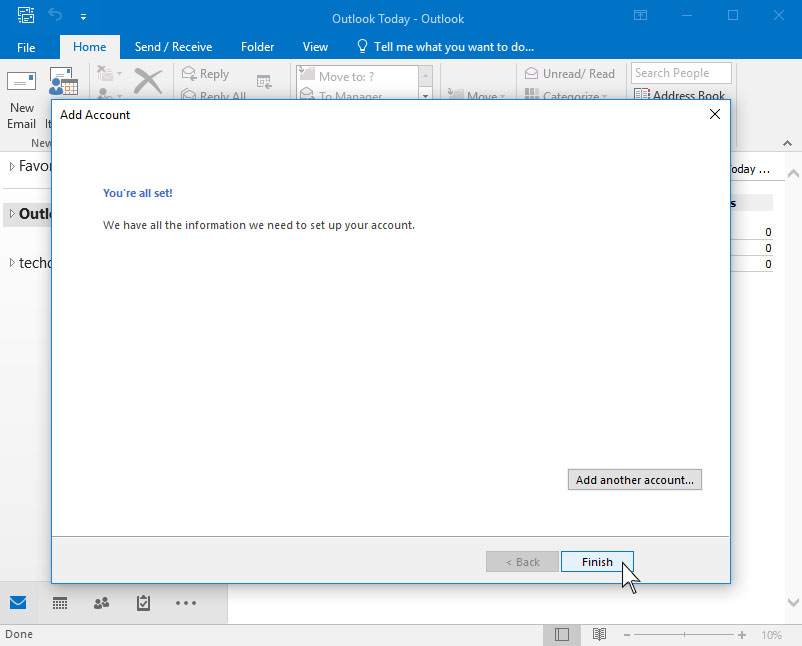802x646 pixels.
Task: Open Customize Quick Access Toolbar dropdown
Action: (x=83, y=17)
